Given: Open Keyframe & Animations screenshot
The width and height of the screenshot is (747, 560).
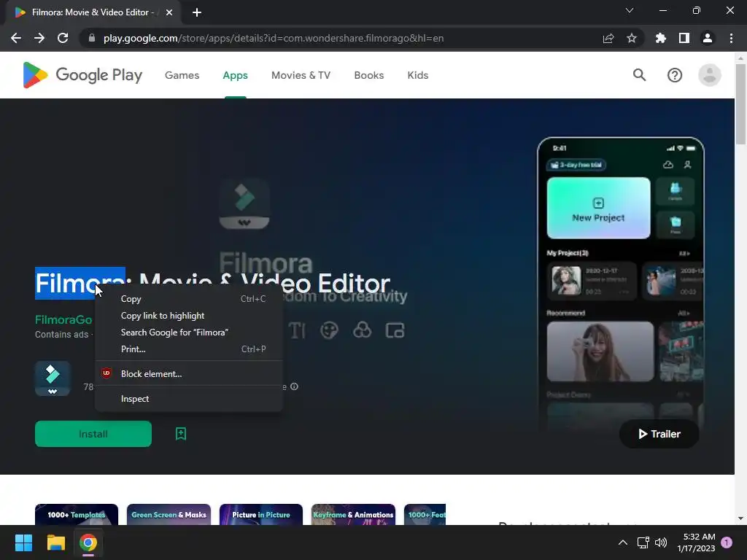Looking at the screenshot, I should click(x=353, y=514).
